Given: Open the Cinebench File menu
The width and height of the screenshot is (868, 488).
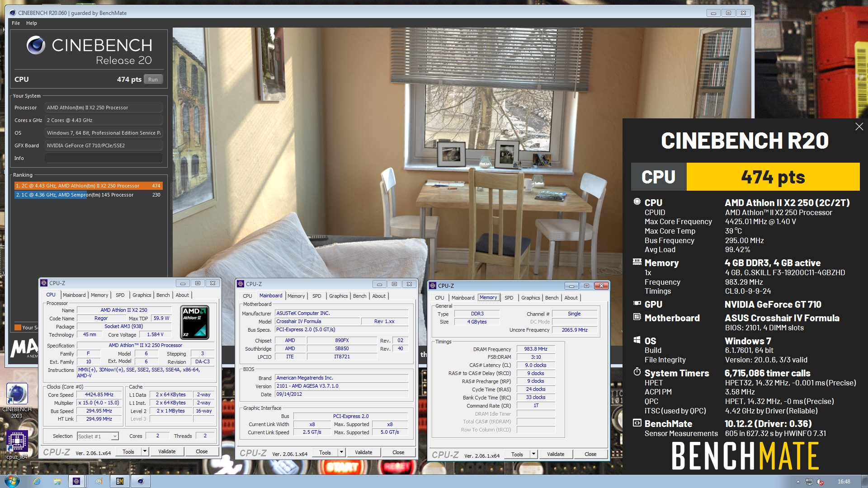Looking at the screenshot, I should pos(16,23).
